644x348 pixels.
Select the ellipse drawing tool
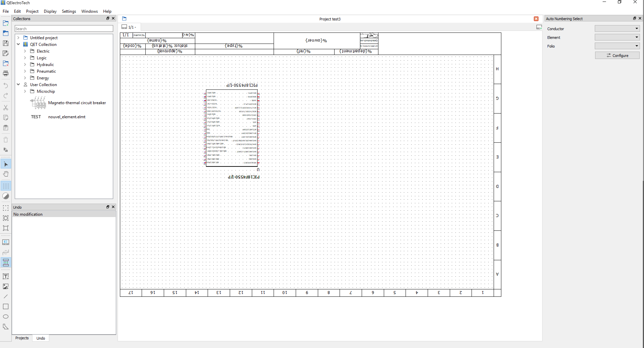pyautogui.click(x=6, y=317)
